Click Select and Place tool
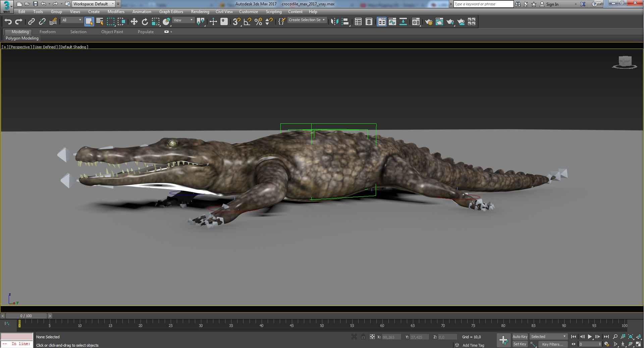Viewport: 644px width, 348px height. coord(166,22)
